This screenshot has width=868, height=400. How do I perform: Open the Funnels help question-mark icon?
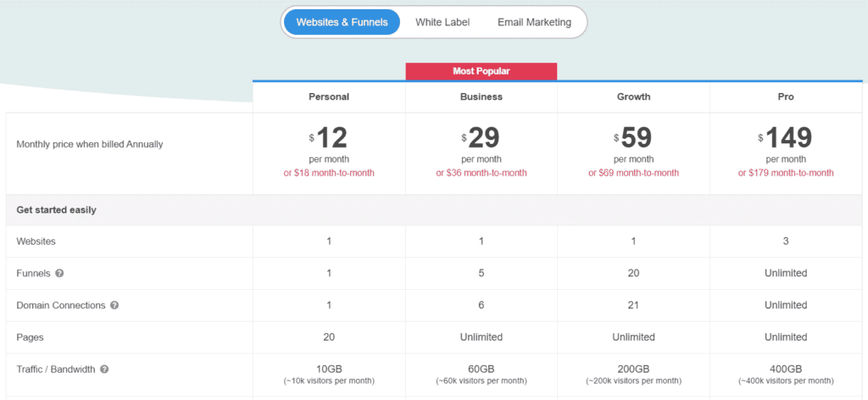pyautogui.click(x=60, y=274)
